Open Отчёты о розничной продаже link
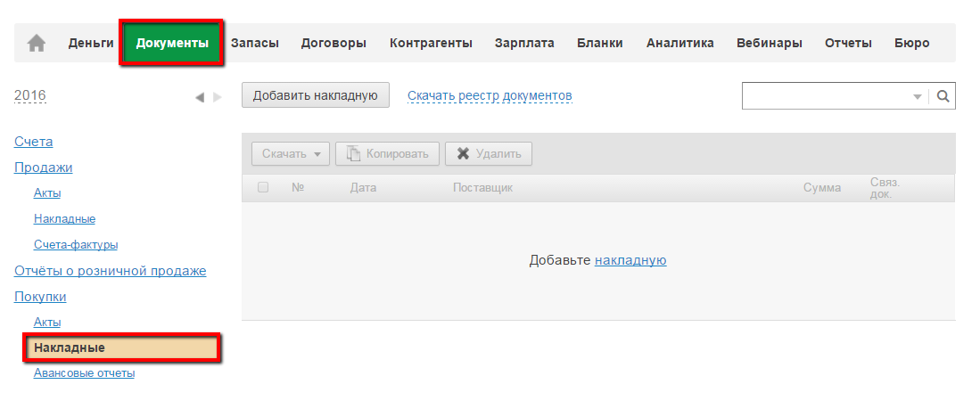Viewport: 980px width, 417px height. click(x=110, y=271)
